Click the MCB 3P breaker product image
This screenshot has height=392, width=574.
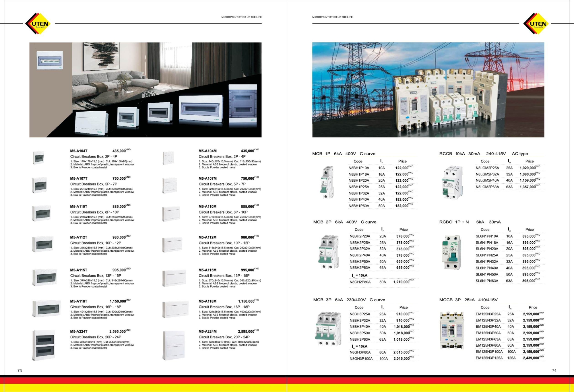328,328
